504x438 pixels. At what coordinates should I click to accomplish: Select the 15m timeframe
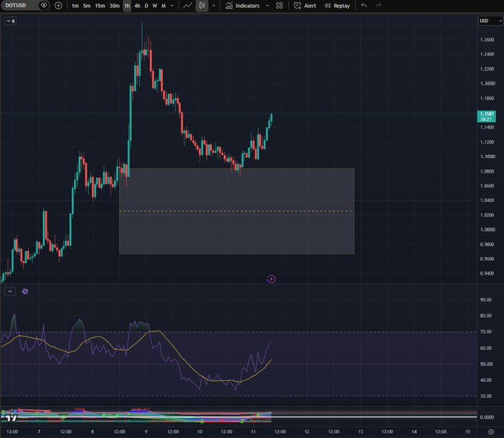[100, 6]
